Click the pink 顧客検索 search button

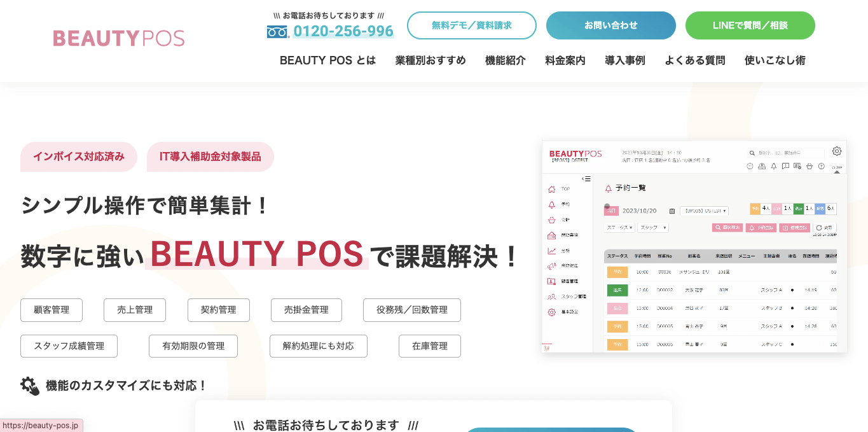point(727,228)
